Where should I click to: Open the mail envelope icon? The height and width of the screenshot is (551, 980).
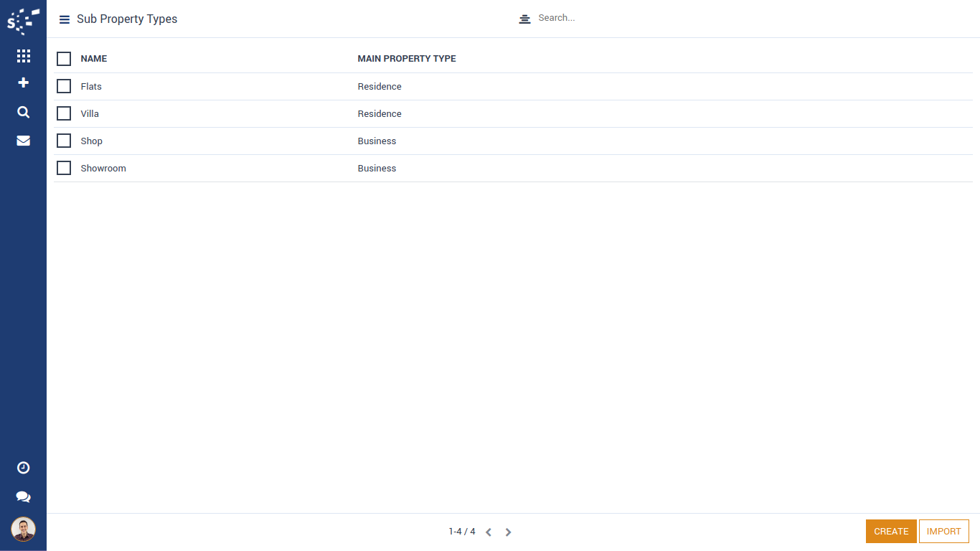pos(23,141)
